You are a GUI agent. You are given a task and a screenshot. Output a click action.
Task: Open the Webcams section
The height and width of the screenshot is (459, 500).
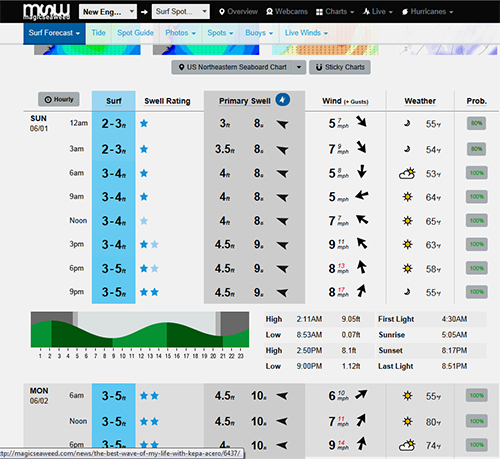click(x=287, y=12)
